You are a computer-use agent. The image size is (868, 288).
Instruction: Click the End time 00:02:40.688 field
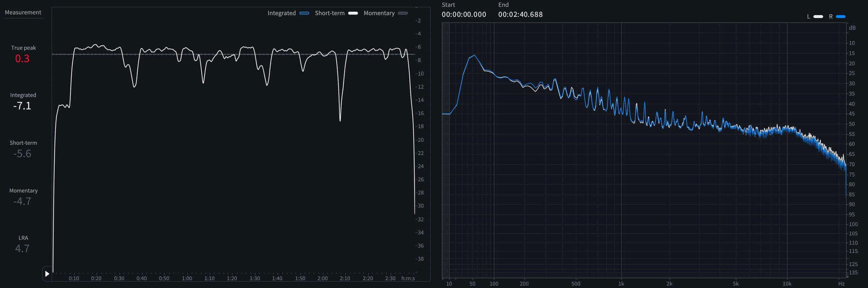(520, 14)
